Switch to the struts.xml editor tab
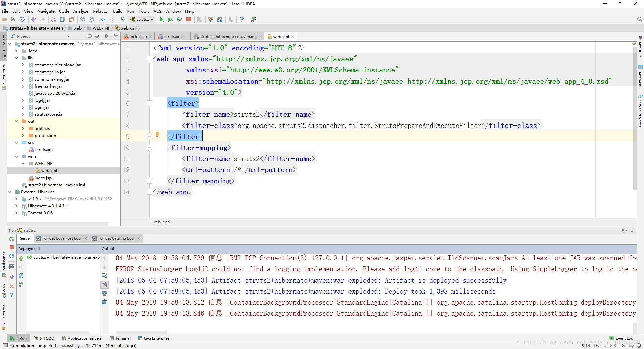644x349 pixels. (173, 37)
